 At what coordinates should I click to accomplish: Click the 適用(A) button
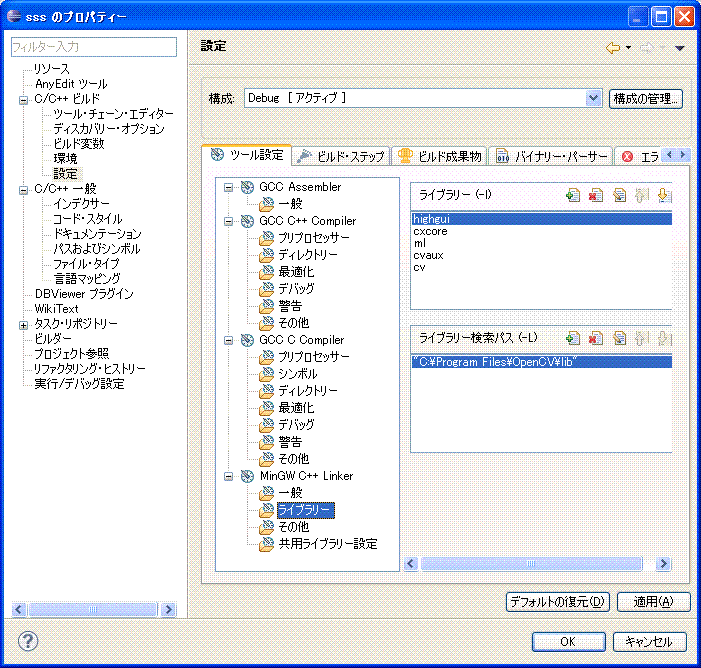(x=653, y=602)
